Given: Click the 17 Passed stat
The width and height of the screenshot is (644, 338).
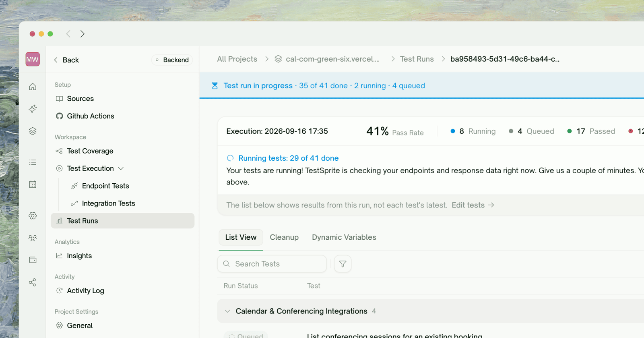Looking at the screenshot, I should click(x=591, y=131).
